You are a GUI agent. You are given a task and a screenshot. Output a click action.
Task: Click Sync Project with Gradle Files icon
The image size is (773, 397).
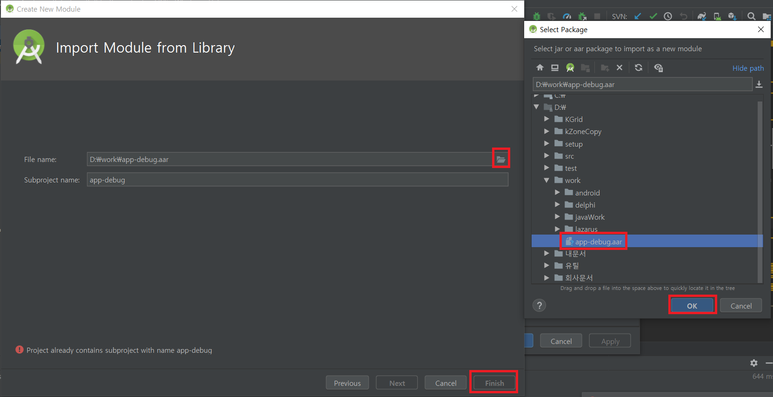702,16
